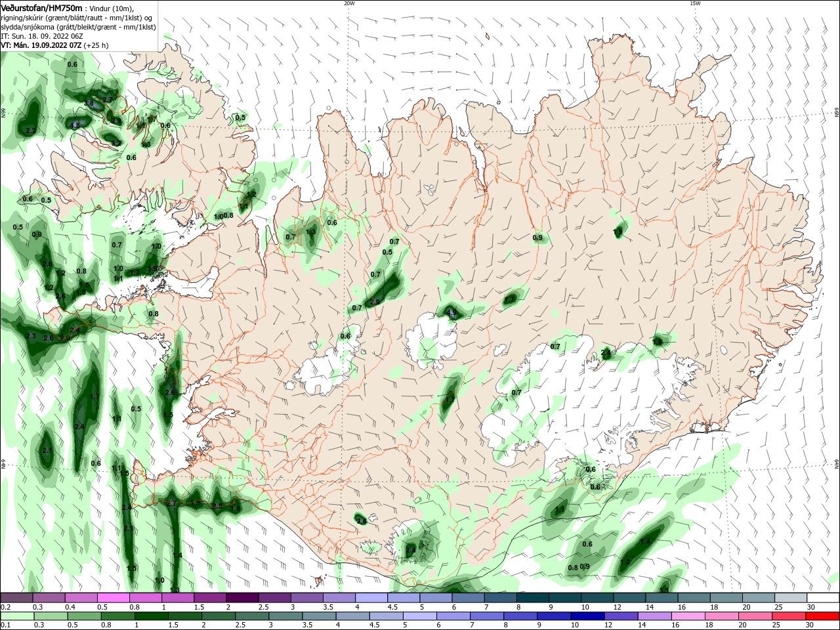The height and width of the screenshot is (630, 840).
Task: Pick the dark teal swatch between 9 and 10
Action: pos(564,598)
